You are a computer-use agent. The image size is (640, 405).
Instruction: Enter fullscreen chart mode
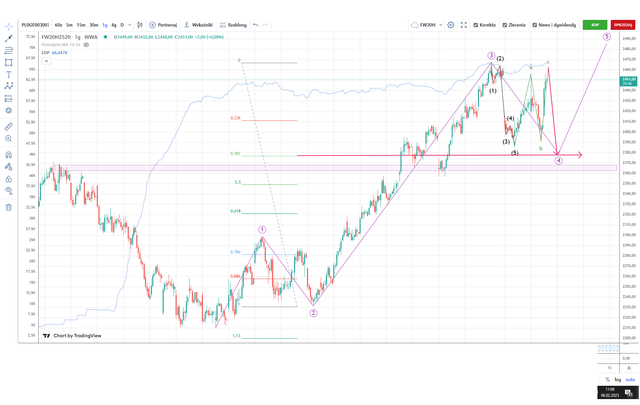click(x=464, y=25)
